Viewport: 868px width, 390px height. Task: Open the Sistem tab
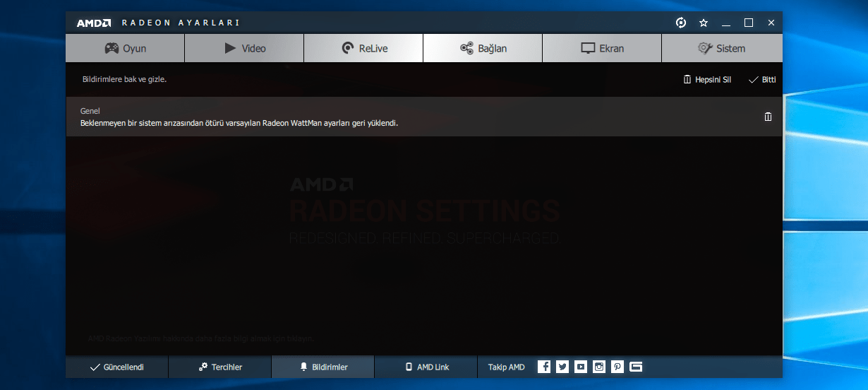pyautogui.click(x=722, y=48)
